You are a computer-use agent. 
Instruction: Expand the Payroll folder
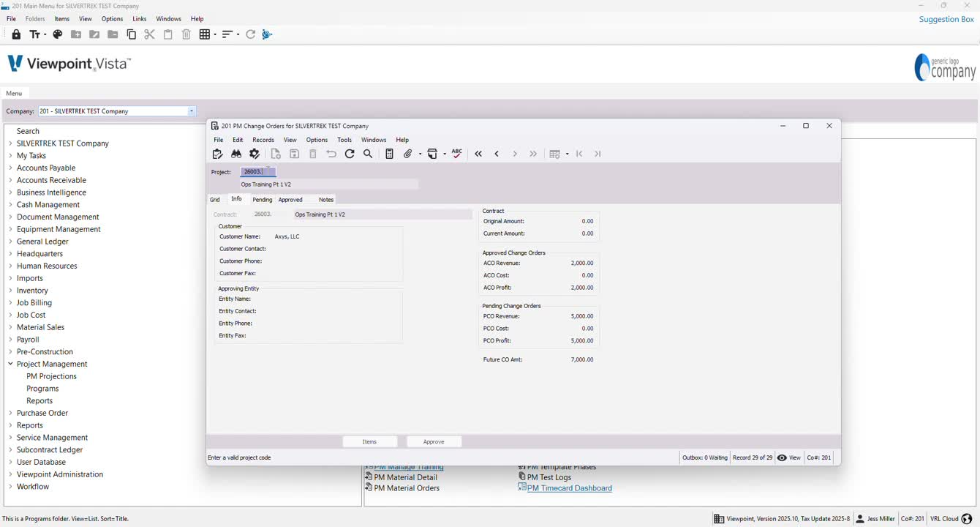[10, 340]
